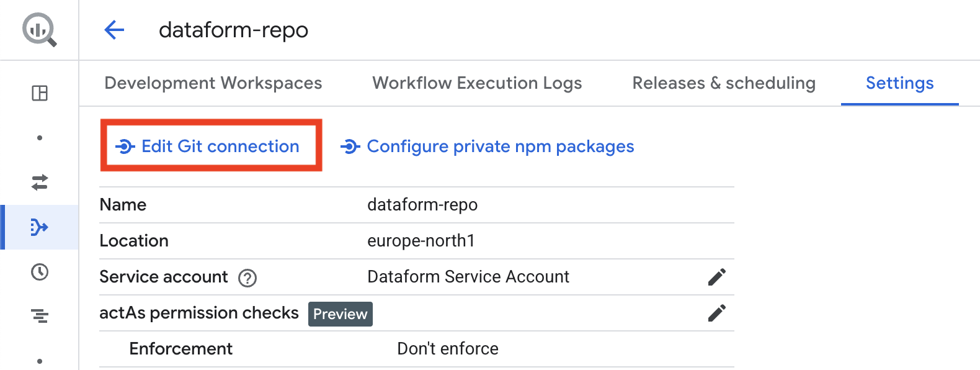This screenshot has height=370, width=980.
Task: Open the Workflow Execution Logs tab
Action: point(477,83)
